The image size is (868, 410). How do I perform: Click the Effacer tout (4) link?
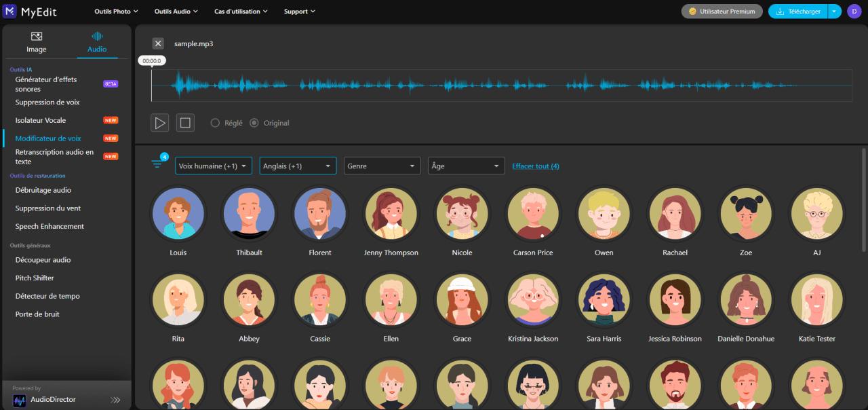click(x=536, y=166)
